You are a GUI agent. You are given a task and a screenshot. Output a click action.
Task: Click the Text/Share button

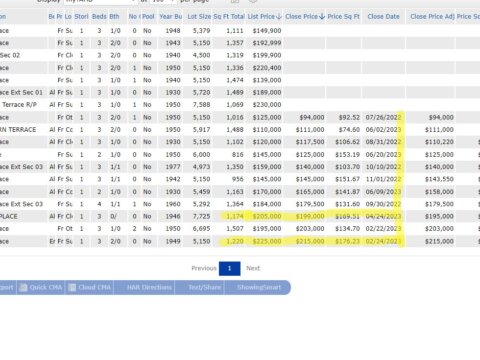(205, 288)
